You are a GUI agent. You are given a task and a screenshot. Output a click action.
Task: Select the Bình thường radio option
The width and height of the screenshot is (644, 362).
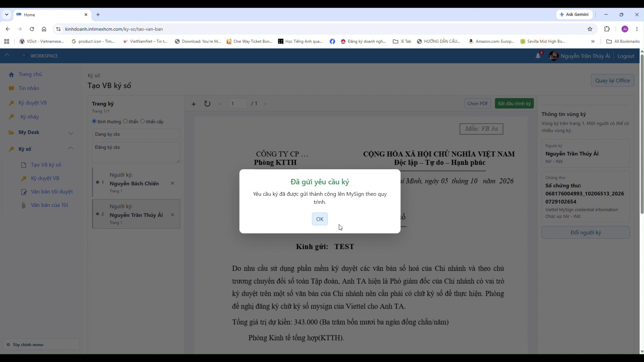tap(94, 121)
